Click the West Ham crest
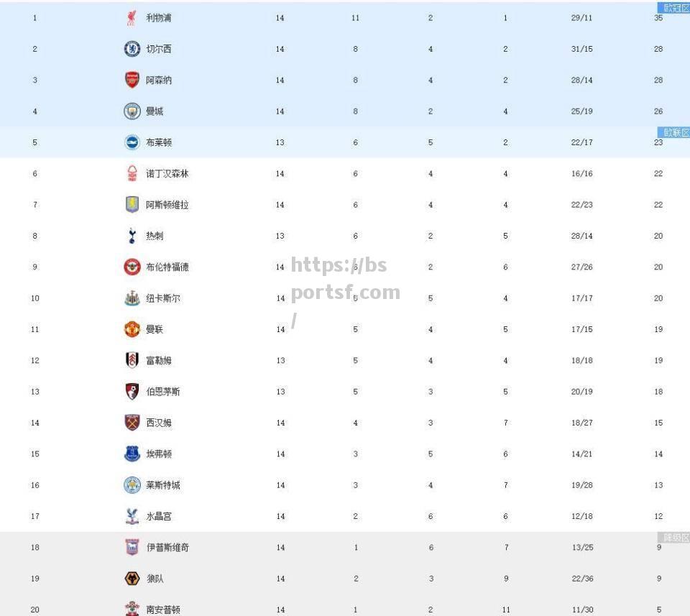The height and width of the screenshot is (616, 690). click(132, 423)
